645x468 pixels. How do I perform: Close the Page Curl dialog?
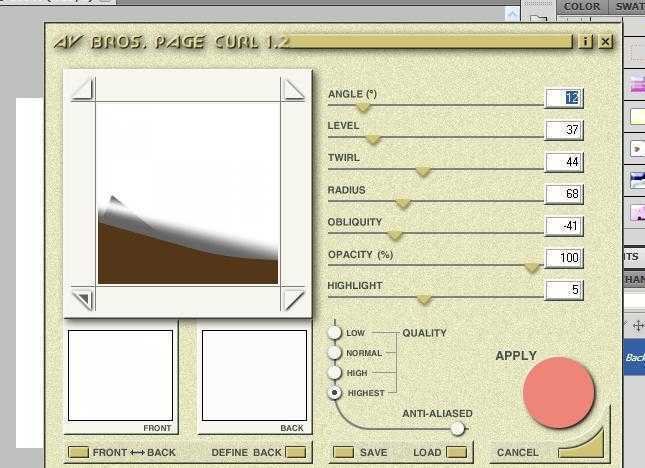tap(606, 42)
